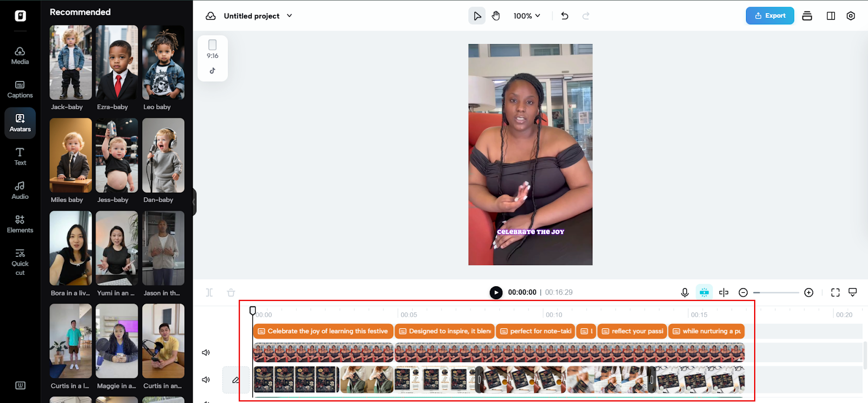Click the 00:10 timeline ruler mark

click(x=554, y=314)
